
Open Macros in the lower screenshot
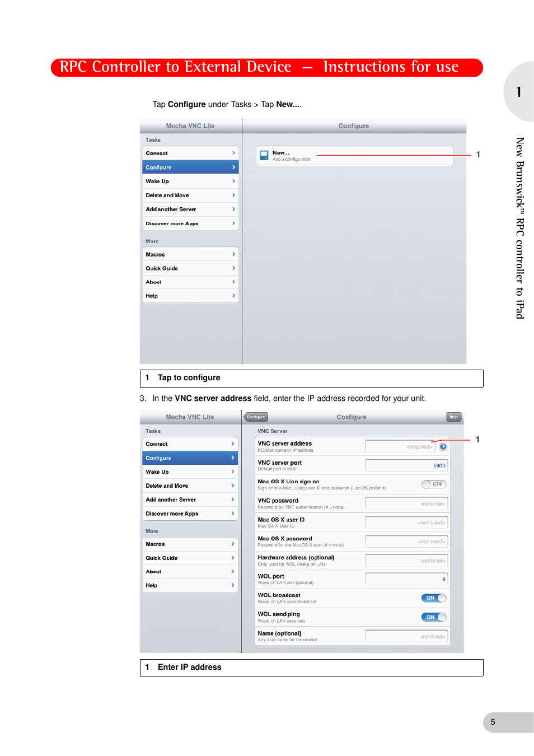coord(190,544)
